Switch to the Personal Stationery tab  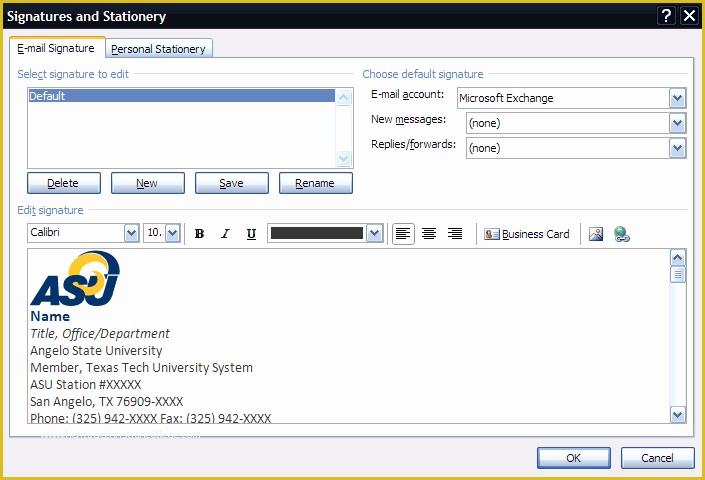click(x=158, y=49)
